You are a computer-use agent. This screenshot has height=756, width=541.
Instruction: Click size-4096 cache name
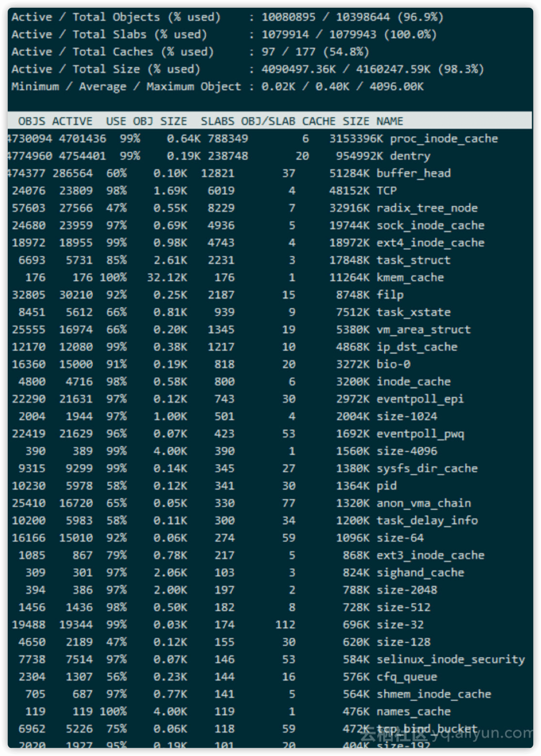point(407,451)
